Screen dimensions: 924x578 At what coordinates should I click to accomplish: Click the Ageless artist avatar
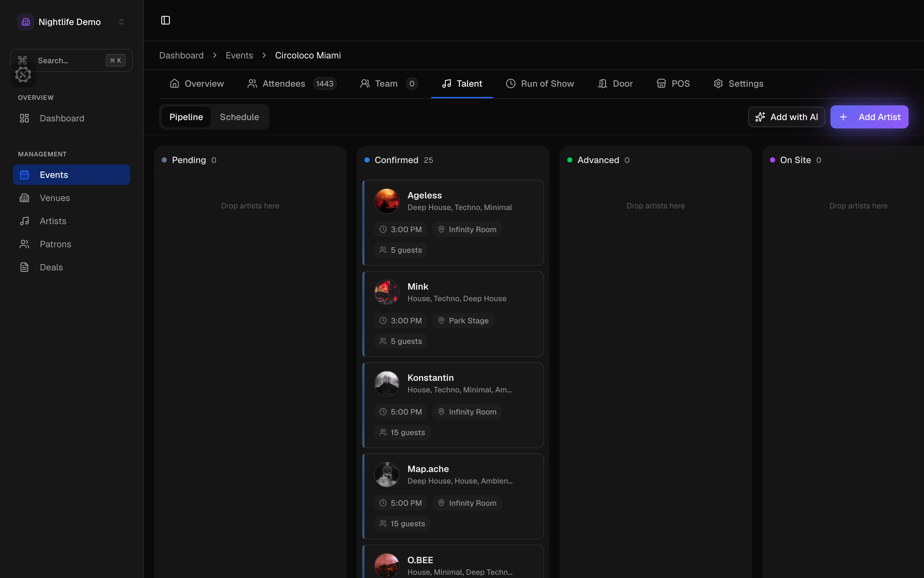pyautogui.click(x=387, y=201)
